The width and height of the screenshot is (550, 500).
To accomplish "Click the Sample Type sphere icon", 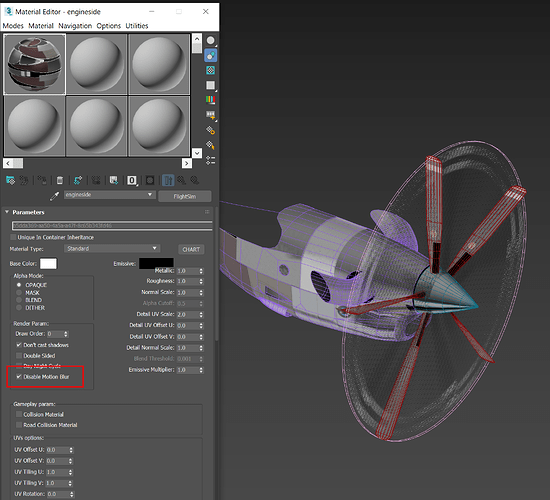I will pyautogui.click(x=210, y=41).
